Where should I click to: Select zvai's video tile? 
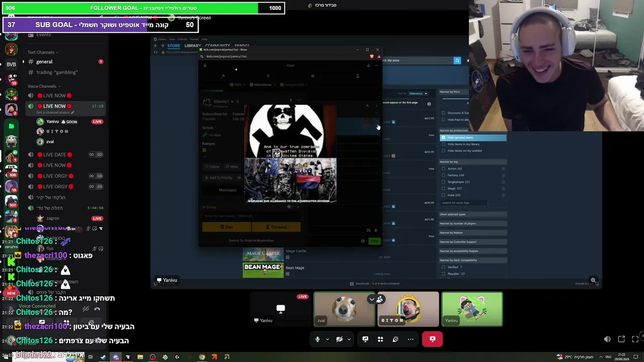345,309
